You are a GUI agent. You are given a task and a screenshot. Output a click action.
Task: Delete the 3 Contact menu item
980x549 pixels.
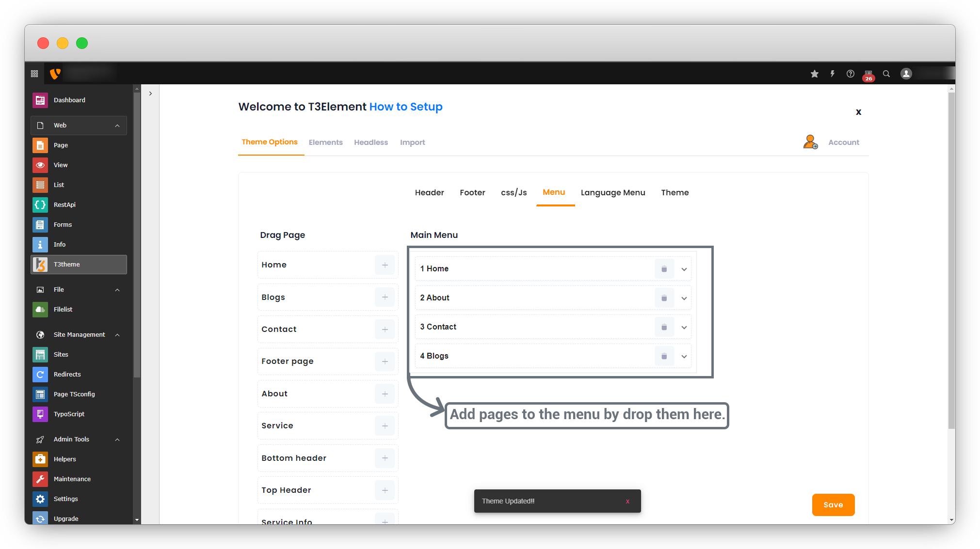(664, 327)
